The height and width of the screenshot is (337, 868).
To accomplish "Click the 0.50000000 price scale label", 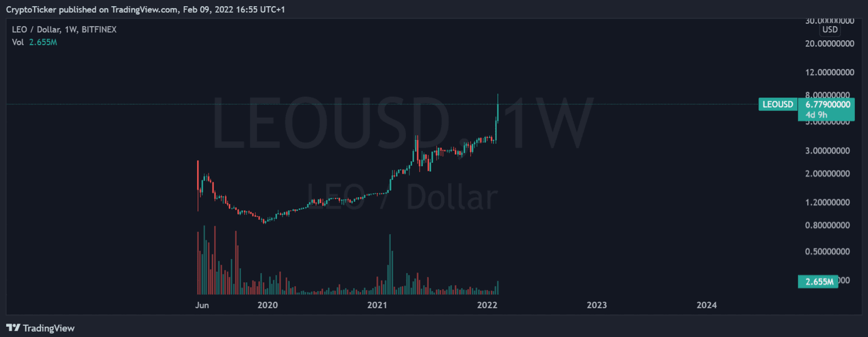I will [x=828, y=251].
